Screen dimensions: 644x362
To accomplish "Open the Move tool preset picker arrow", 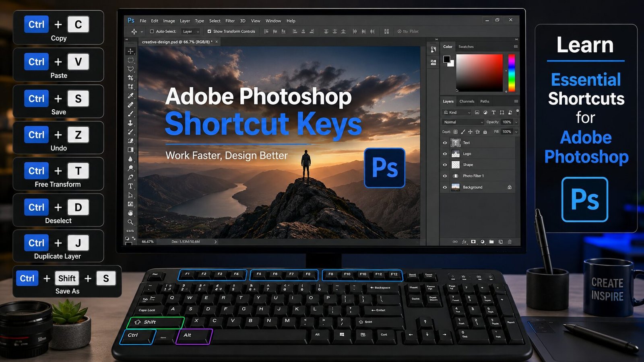I will 142,32.
